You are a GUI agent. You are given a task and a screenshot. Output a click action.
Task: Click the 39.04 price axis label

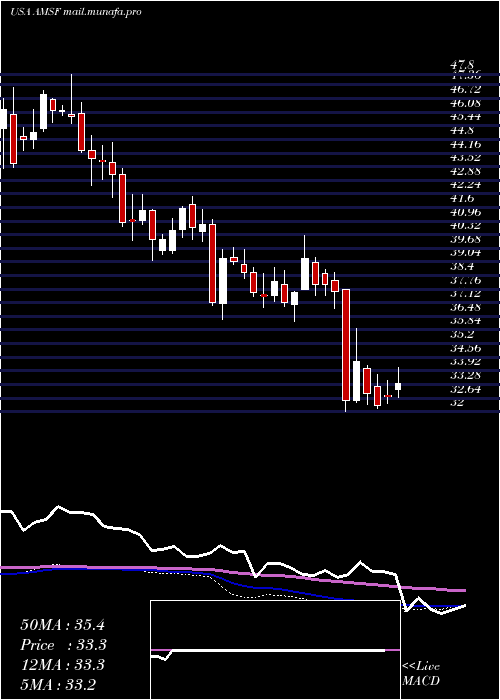[466, 253]
